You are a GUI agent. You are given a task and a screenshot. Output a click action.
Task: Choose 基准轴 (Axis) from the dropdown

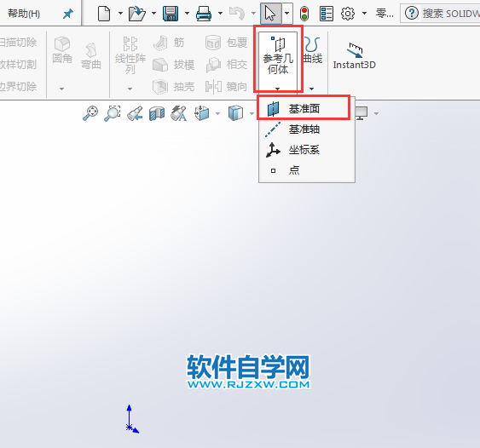click(307, 129)
